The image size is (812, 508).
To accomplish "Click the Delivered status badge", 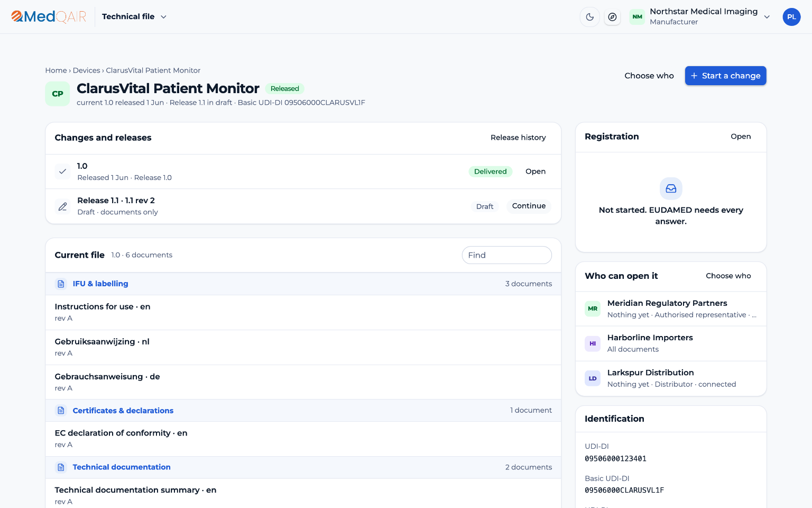I will pos(490,171).
